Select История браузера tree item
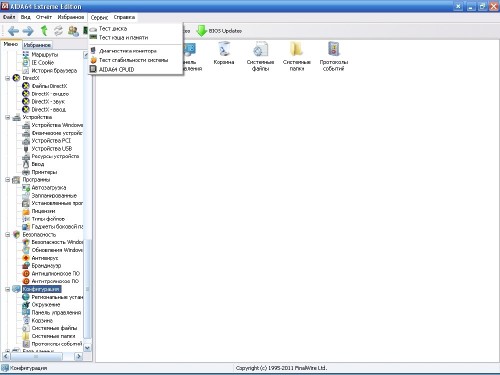This screenshot has width=500, height=375. coord(54,70)
